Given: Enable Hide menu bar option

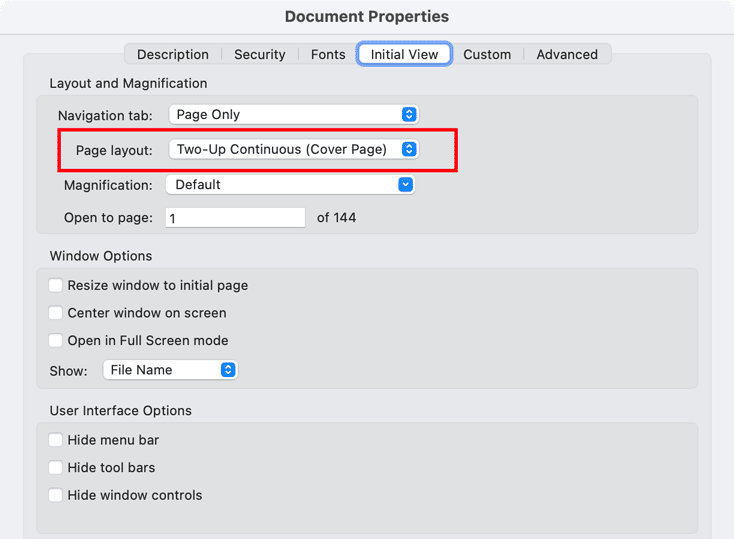Looking at the screenshot, I should click(56, 440).
